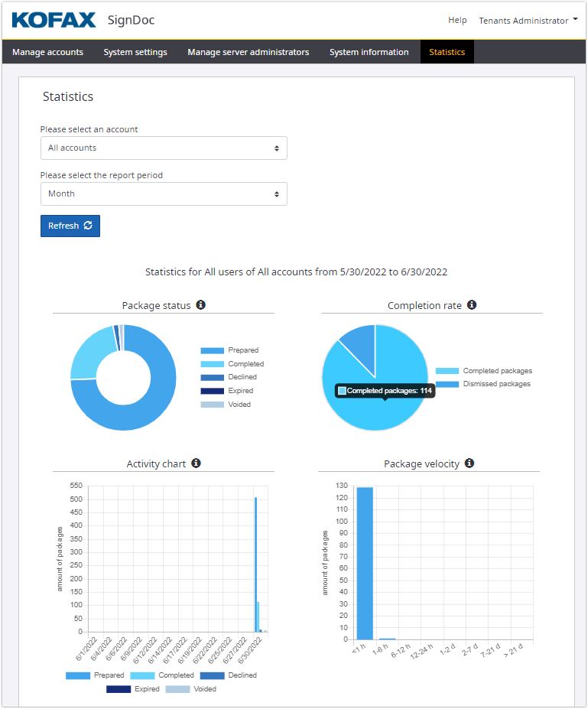Switch to Manage server administrators tab

(249, 52)
